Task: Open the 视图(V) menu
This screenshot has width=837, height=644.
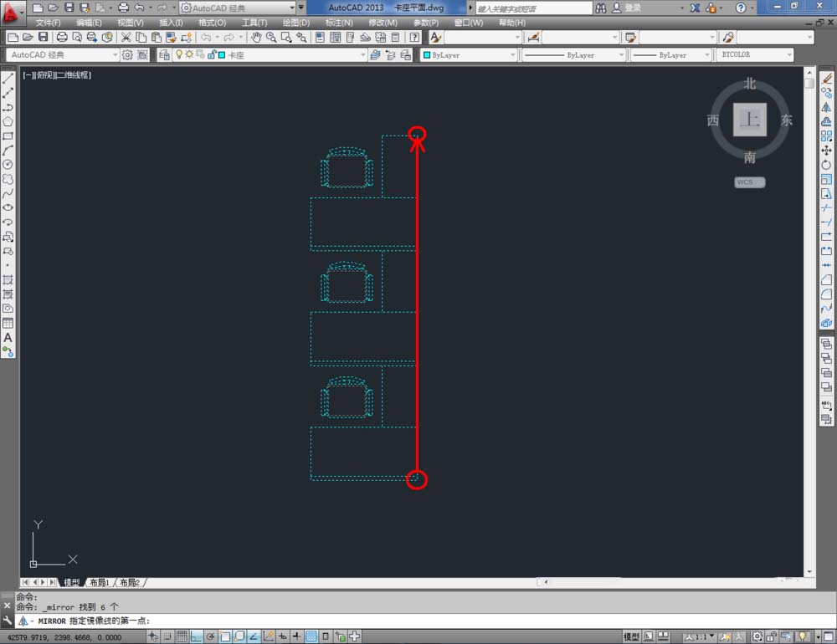Action: pos(131,23)
